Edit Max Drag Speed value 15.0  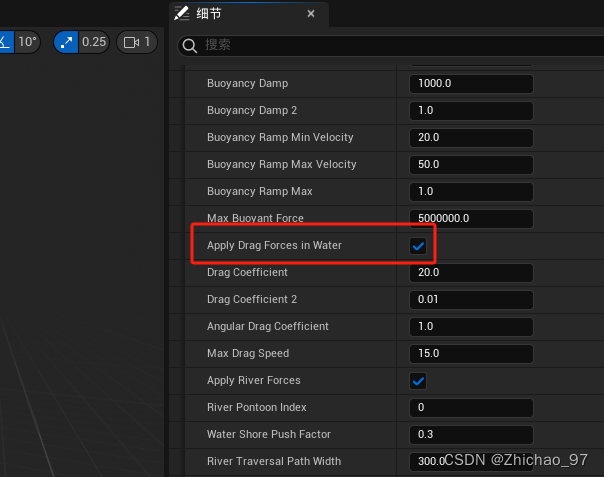click(x=471, y=353)
